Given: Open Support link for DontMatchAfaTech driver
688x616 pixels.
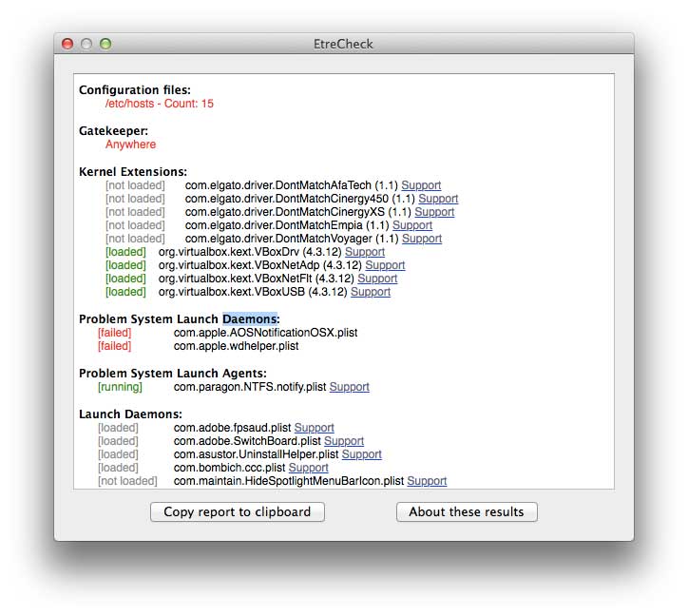Looking at the screenshot, I should point(421,185).
